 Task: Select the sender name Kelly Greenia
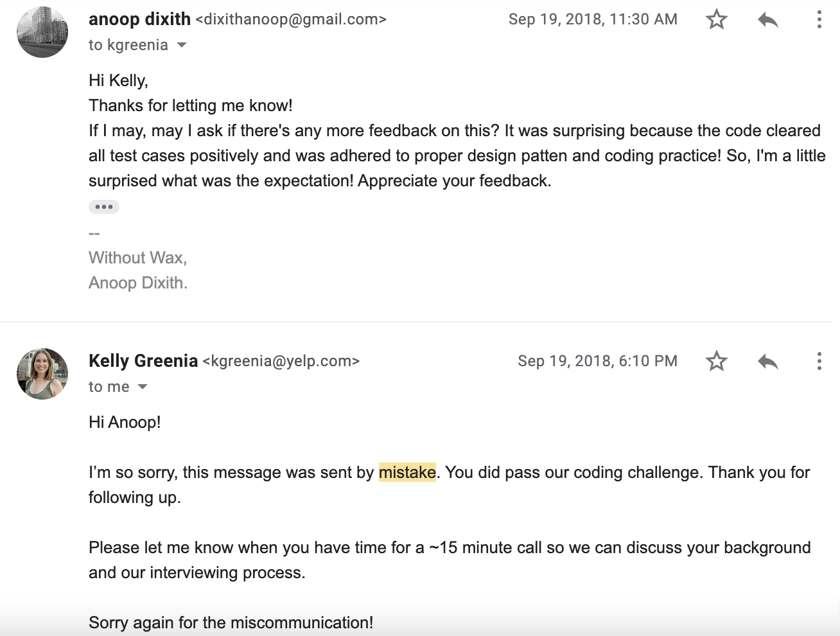tap(143, 361)
